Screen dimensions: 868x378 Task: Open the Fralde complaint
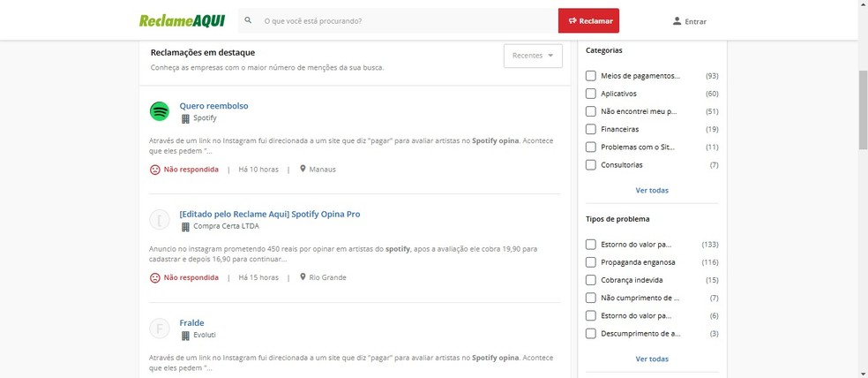191,322
